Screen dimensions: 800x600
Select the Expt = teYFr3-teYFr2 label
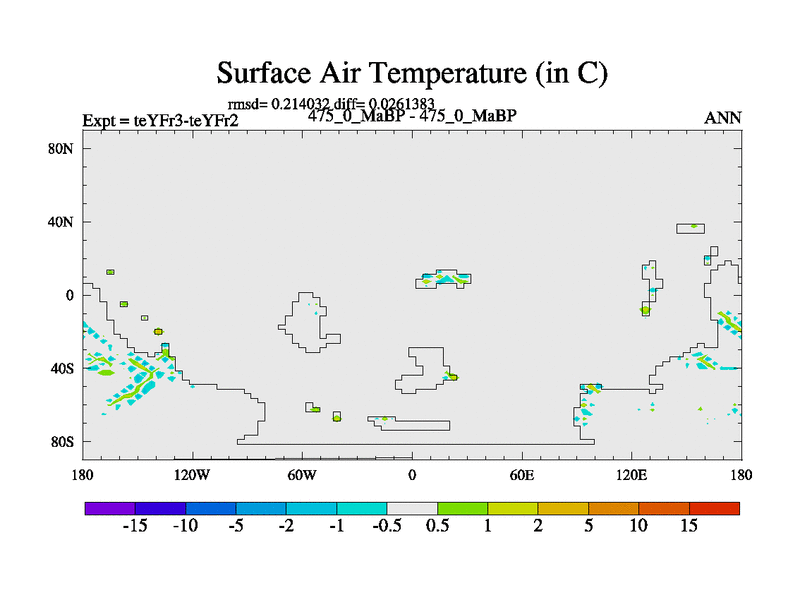pyautogui.click(x=159, y=121)
